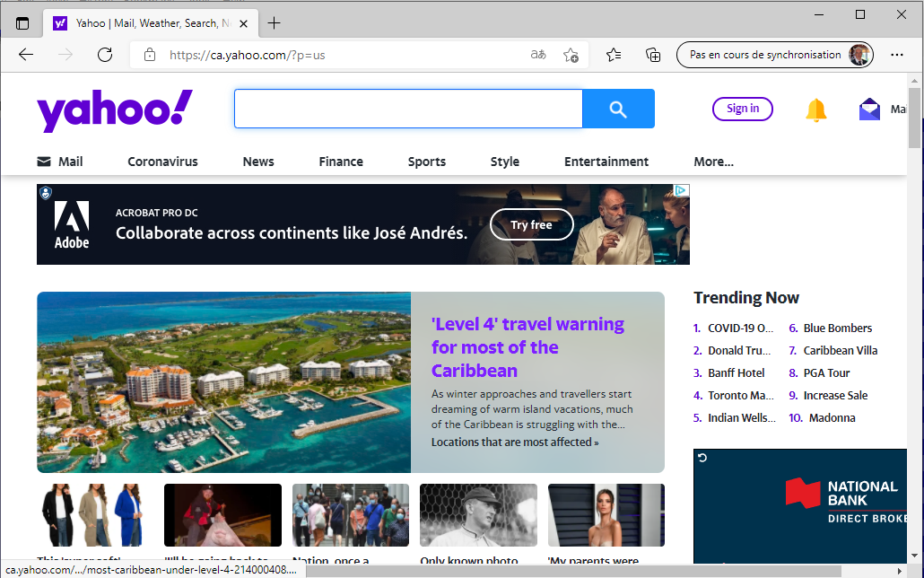Open the notifications bell icon
The width and height of the screenshot is (924, 578).
[815, 109]
